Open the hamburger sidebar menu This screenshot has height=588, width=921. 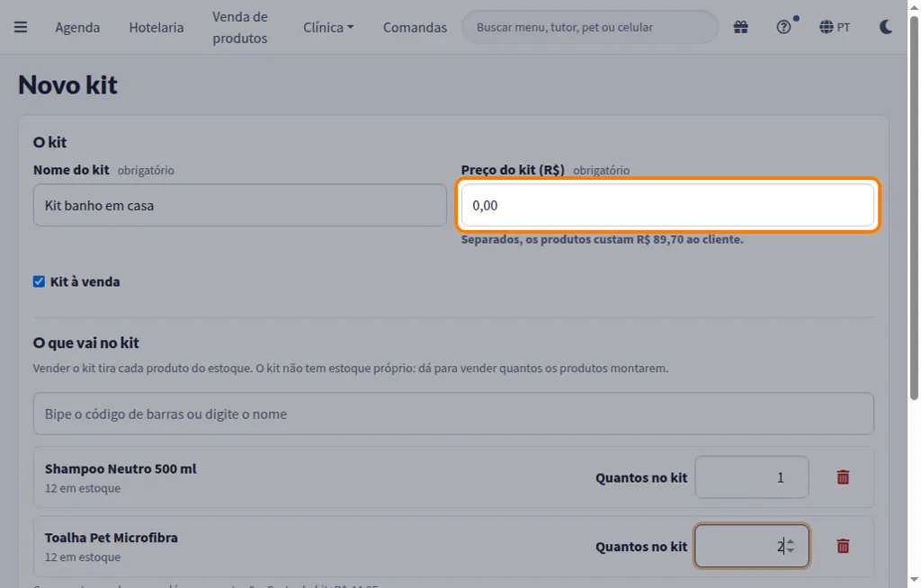coord(21,27)
